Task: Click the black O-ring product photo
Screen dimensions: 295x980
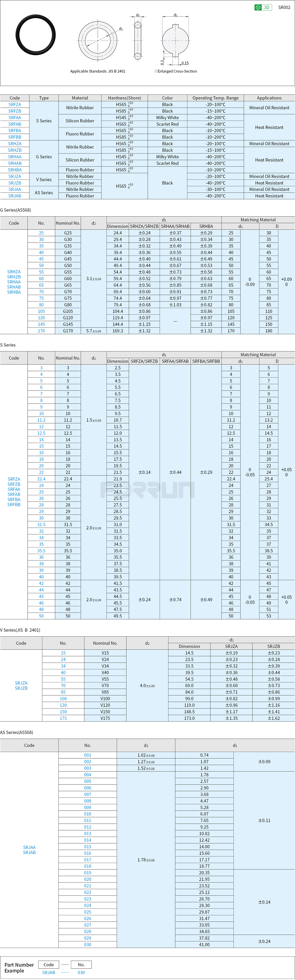Action: [x=36, y=35]
